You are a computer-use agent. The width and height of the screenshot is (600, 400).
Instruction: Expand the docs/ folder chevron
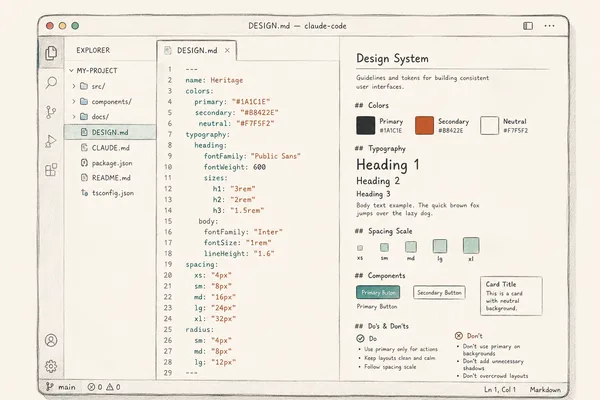click(74, 116)
